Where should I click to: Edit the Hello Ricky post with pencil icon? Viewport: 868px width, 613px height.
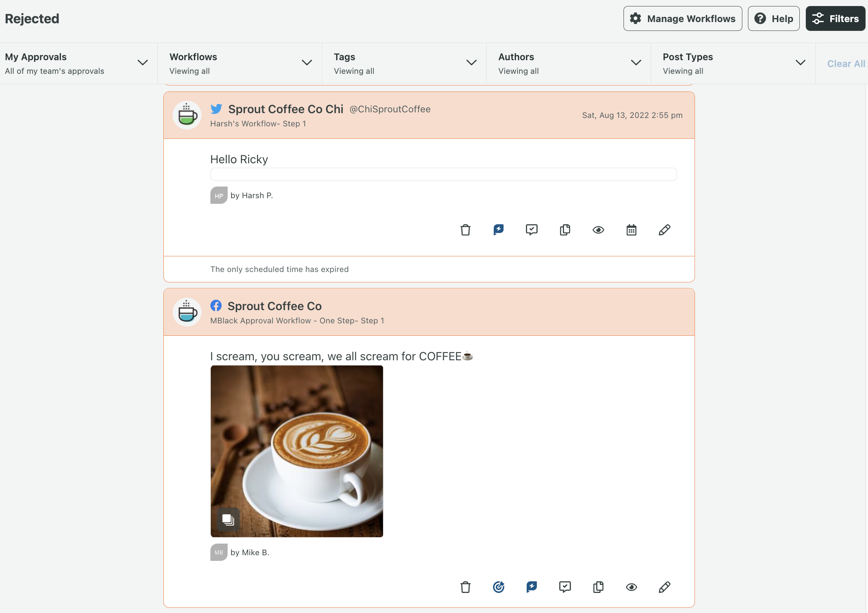[664, 230]
